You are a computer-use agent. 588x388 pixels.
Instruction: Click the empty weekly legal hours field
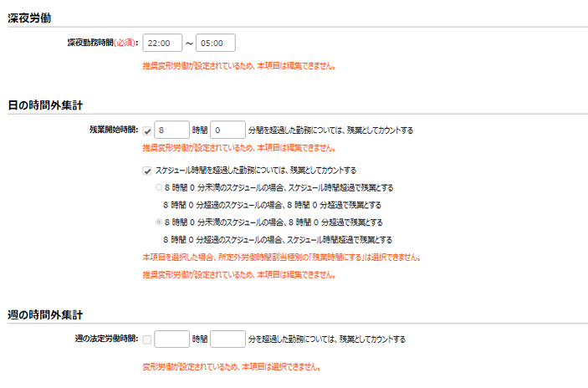(171, 339)
